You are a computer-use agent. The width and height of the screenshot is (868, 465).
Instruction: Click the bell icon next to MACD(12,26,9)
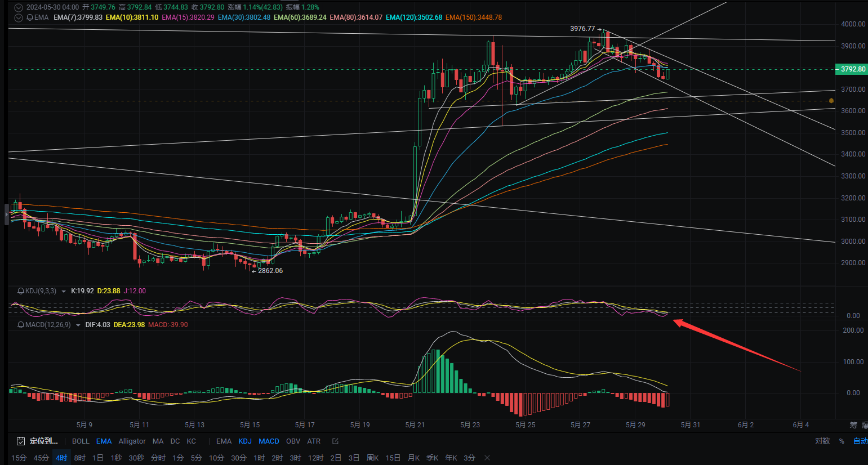[21, 325]
